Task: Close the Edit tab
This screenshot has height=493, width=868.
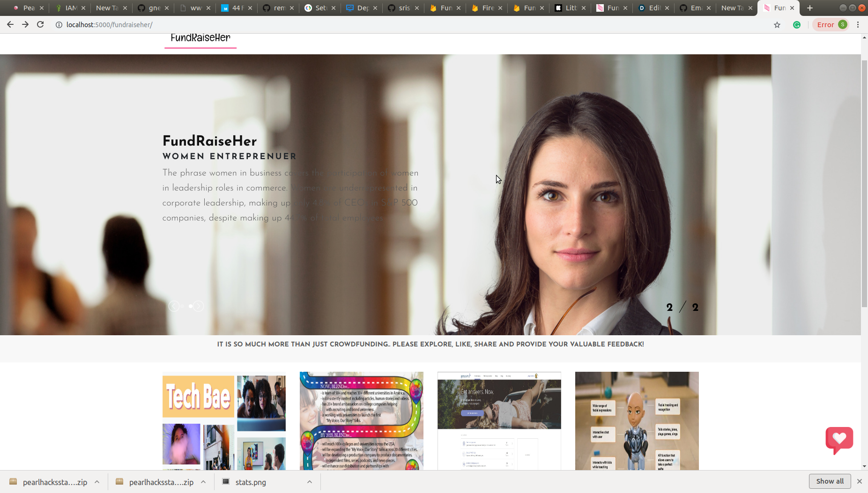Action: point(667,8)
